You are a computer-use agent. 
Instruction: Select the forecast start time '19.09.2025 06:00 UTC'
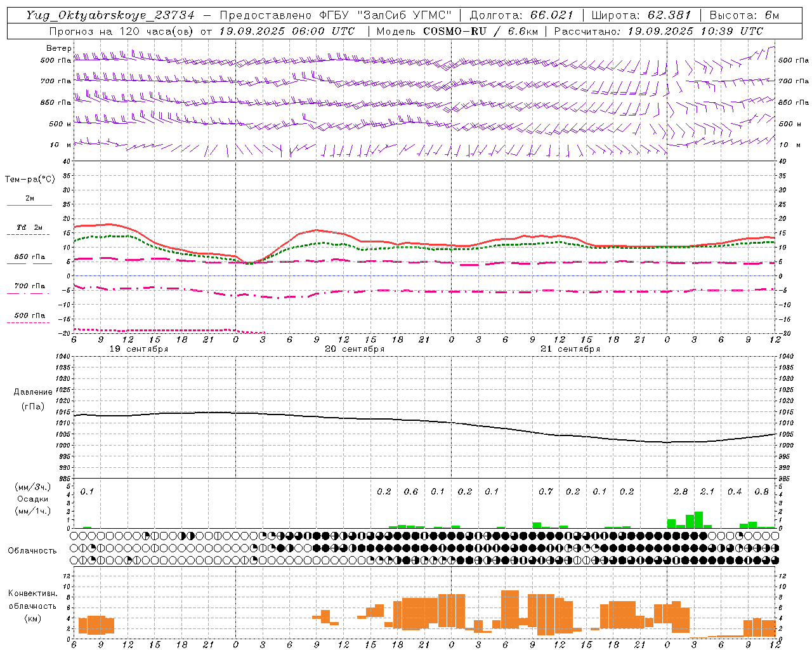coord(287,31)
